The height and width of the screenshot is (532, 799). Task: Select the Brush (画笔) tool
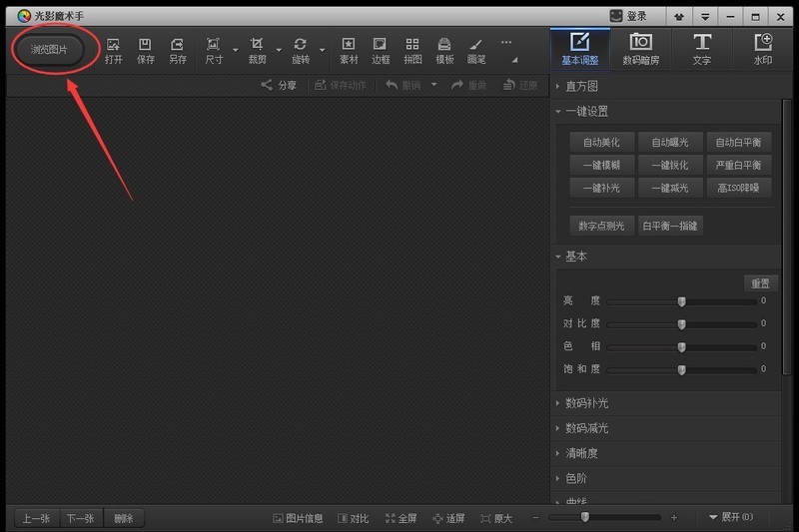click(x=476, y=50)
